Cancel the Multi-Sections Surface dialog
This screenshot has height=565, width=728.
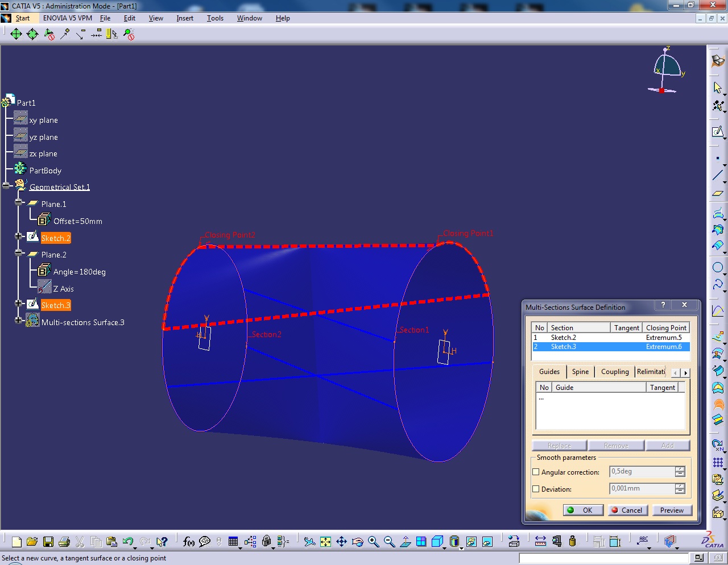point(627,510)
